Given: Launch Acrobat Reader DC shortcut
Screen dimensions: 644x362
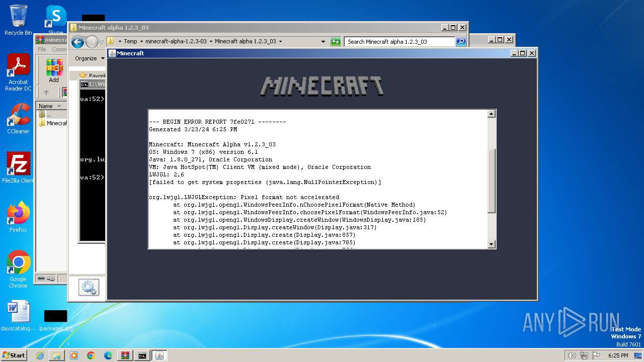Looking at the screenshot, I should (18, 73).
